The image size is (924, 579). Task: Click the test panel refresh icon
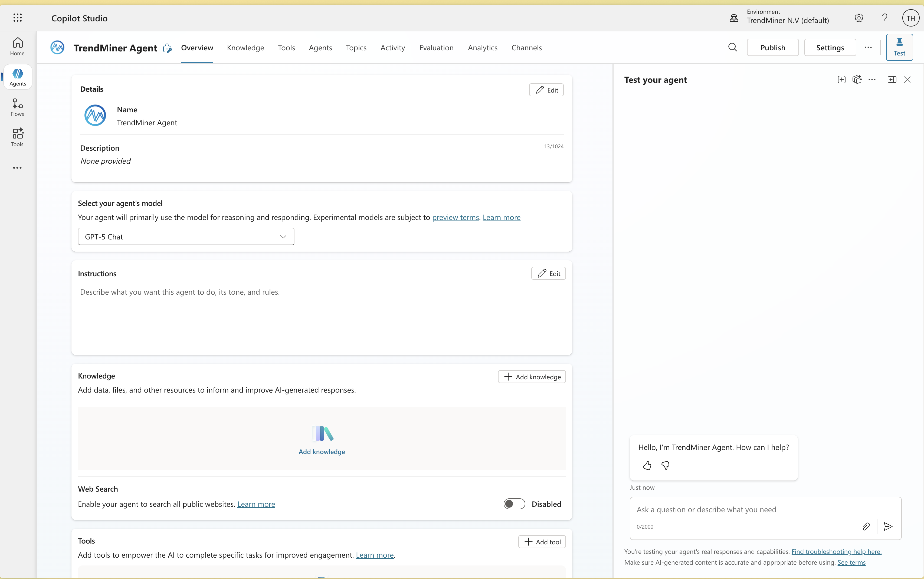point(857,80)
